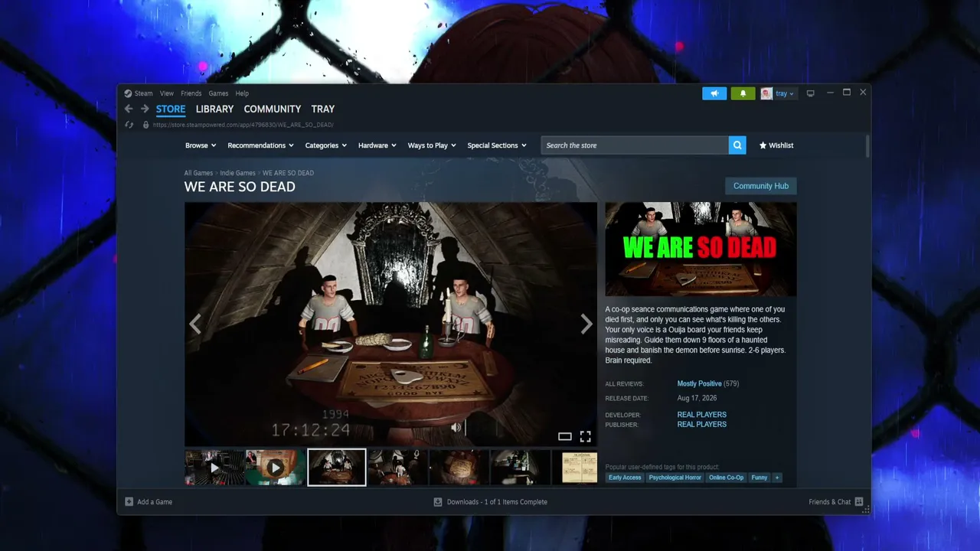
Task: Click the Steam logo in title bar
Action: point(128,93)
